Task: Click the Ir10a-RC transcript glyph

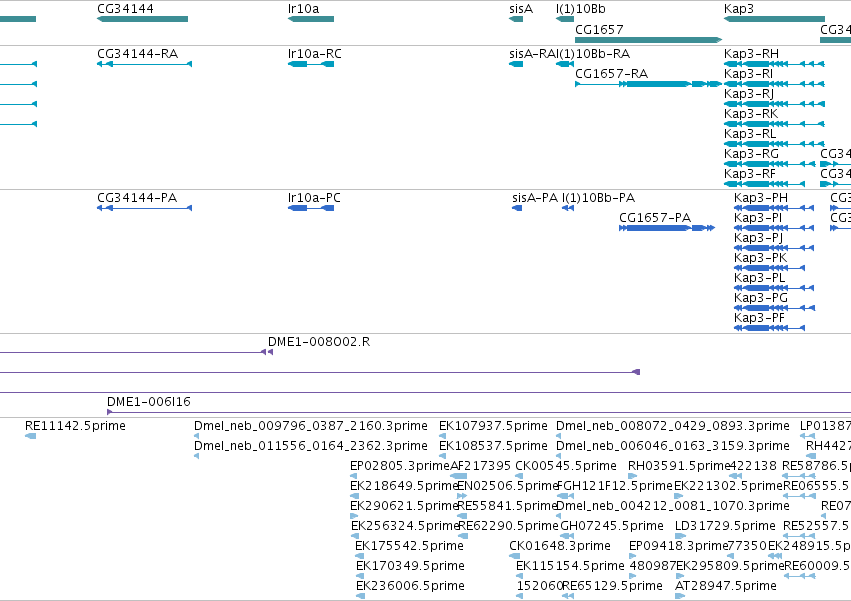Action: (x=310, y=64)
